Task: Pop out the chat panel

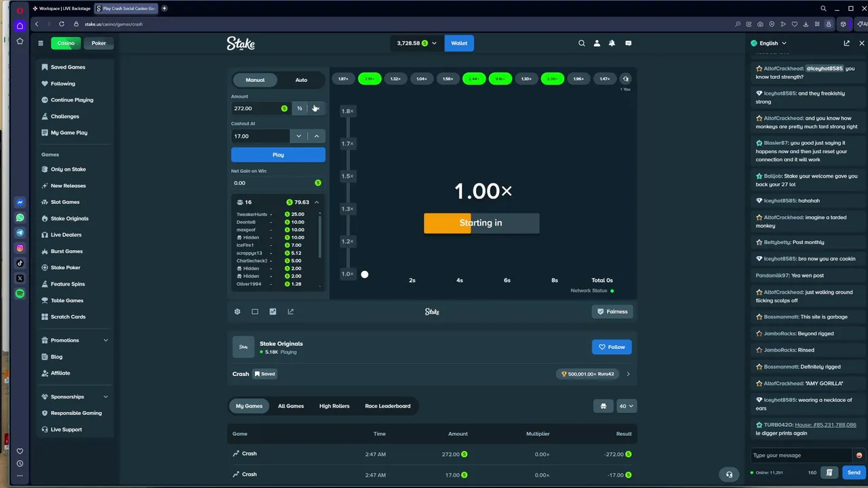Action: pos(846,43)
